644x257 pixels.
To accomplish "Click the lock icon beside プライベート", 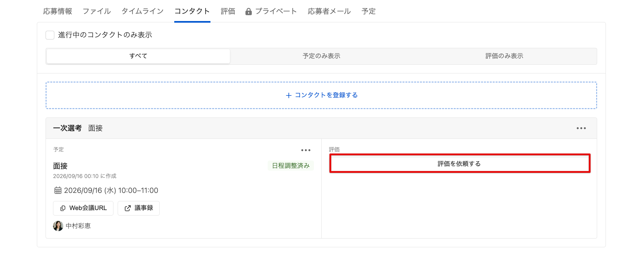I will coord(249,12).
